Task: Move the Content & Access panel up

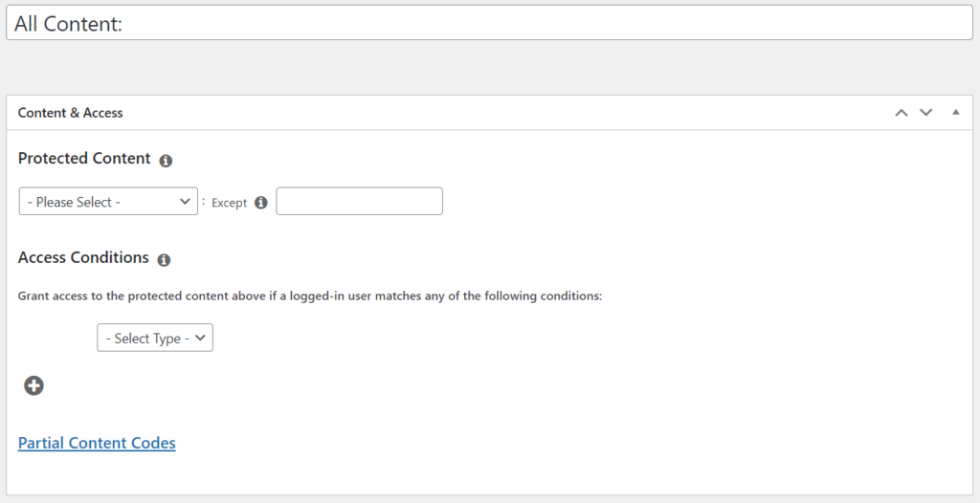Action: click(x=902, y=113)
